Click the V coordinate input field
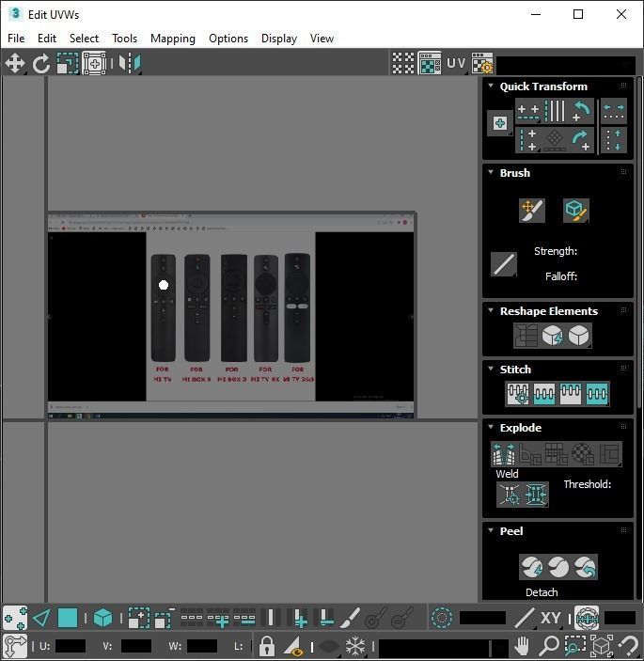Viewport: 644px width, 661px height. pyautogui.click(x=136, y=646)
